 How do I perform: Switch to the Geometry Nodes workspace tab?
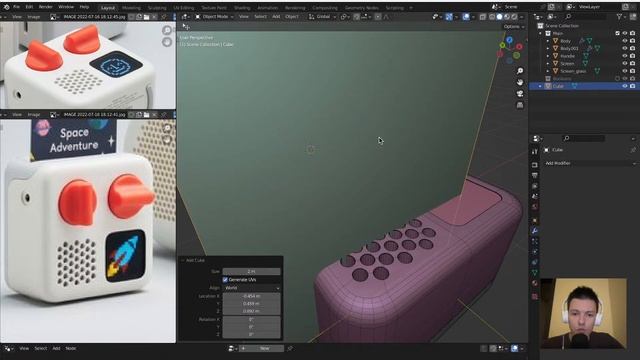pos(362,8)
